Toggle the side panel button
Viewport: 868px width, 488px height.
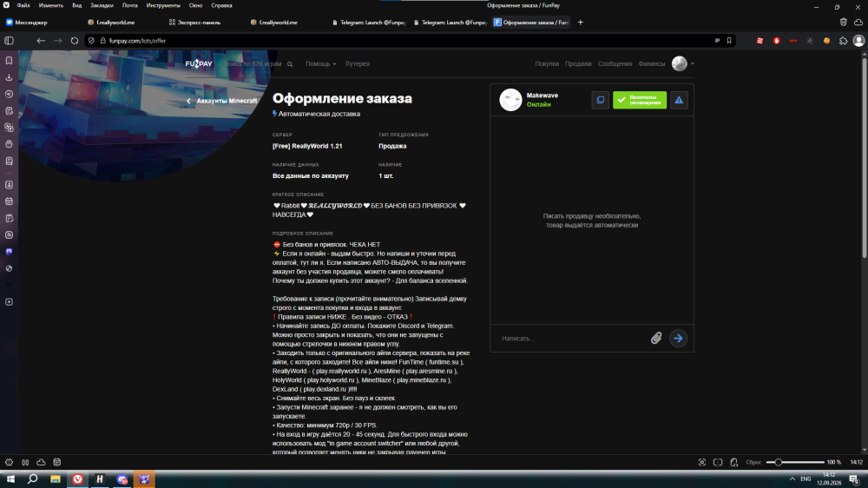coord(10,41)
